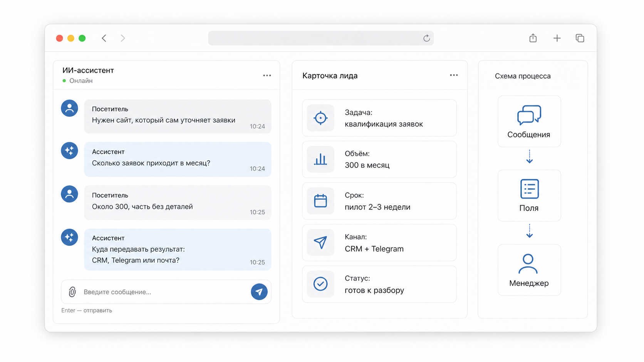
Task: Maximize the window with green button
Action: pos(82,38)
